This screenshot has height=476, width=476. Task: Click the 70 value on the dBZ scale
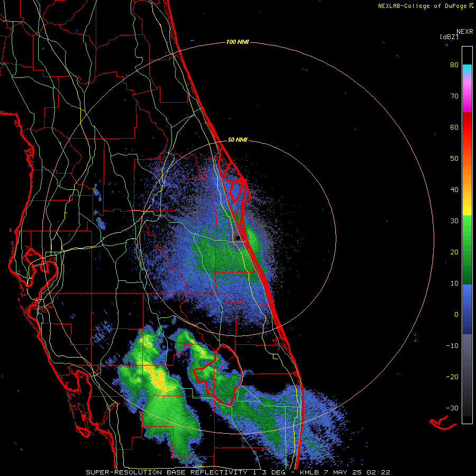tap(454, 96)
